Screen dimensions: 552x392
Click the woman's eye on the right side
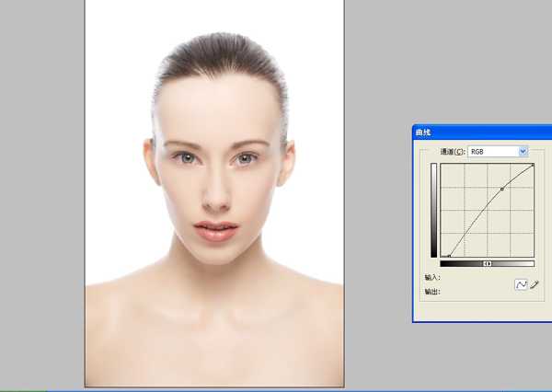[245, 158]
